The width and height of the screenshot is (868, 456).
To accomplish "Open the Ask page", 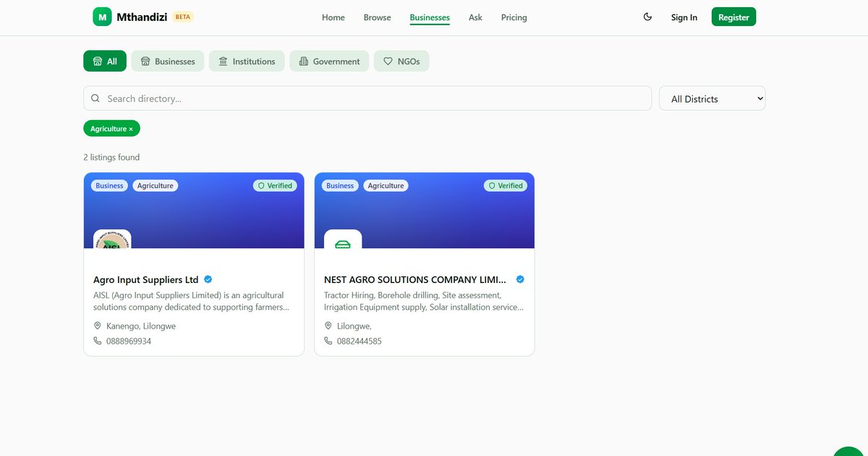I will (475, 17).
